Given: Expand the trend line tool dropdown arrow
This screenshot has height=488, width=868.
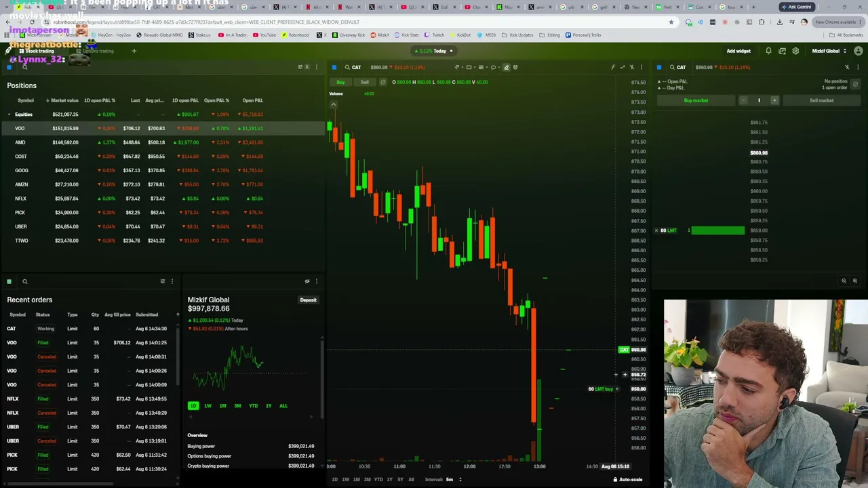Looking at the screenshot, I should (462, 67).
